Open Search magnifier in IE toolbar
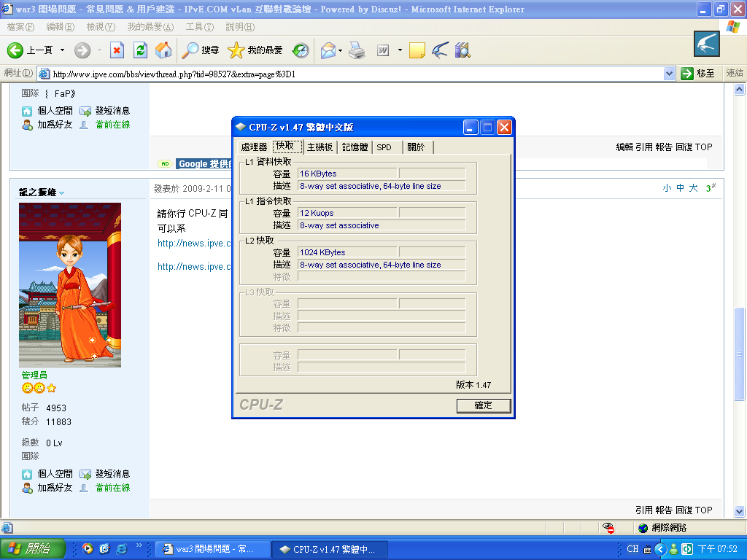 [190, 50]
